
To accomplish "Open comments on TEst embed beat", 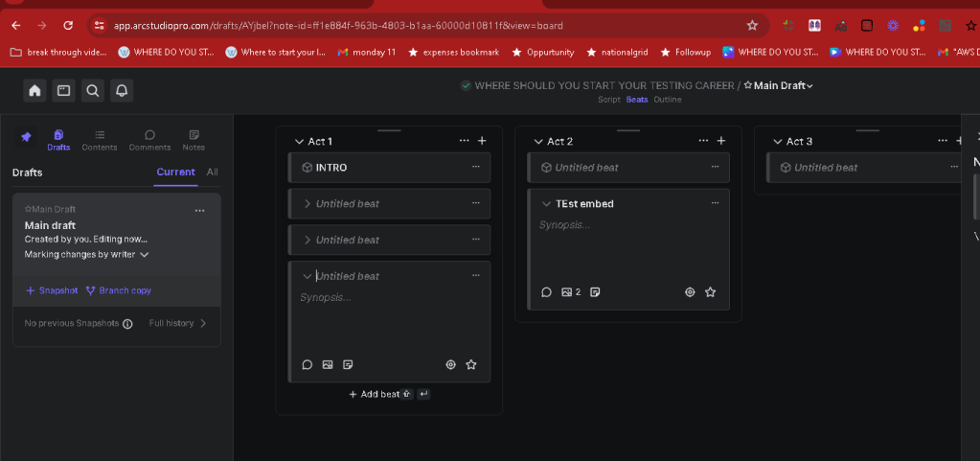I will pyautogui.click(x=546, y=292).
